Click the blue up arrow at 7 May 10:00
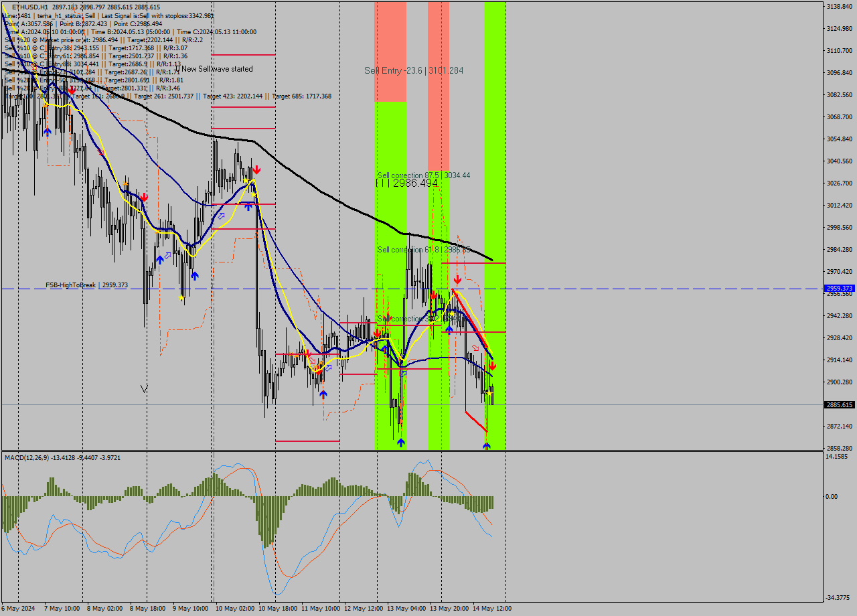857x616 pixels. coord(47,132)
